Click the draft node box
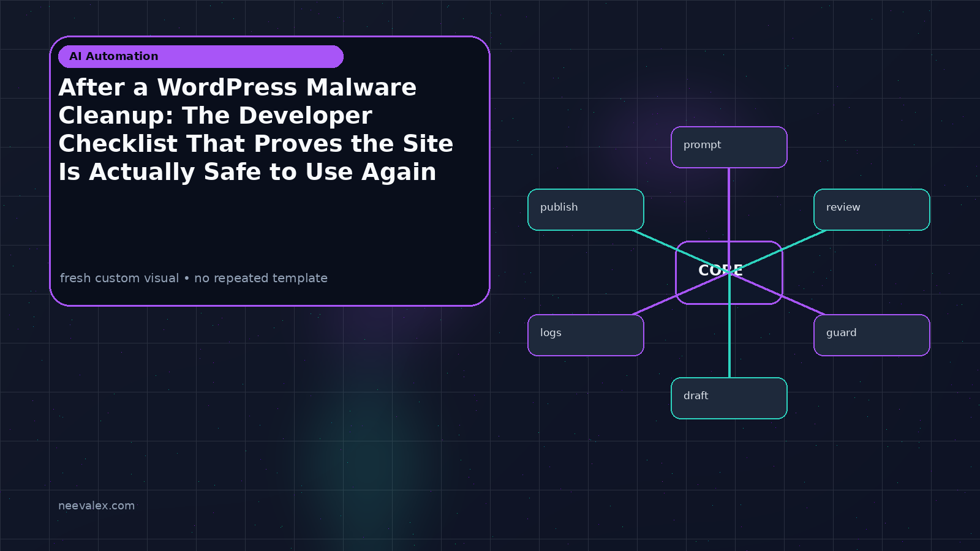 pyautogui.click(x=729, y=398)
